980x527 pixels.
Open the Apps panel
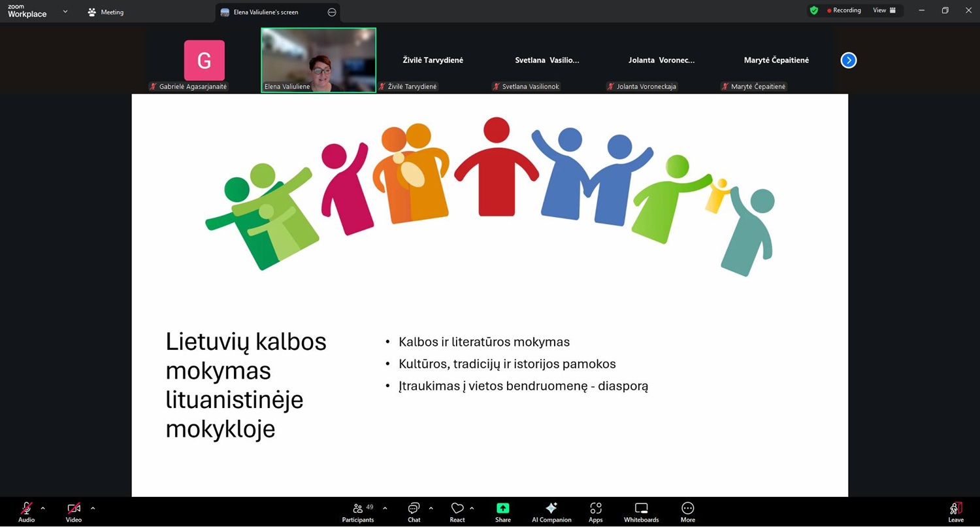pyautogui.click(x=595, y=512)
